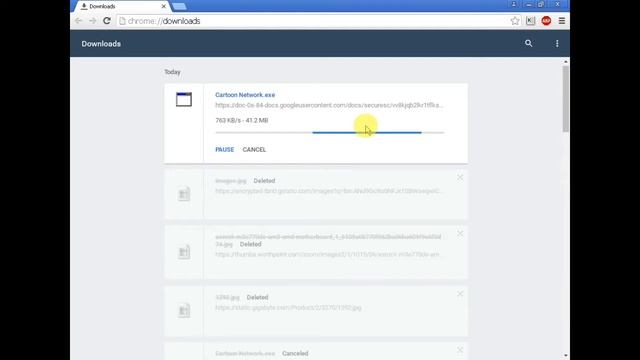Remove the 1292.jpg entry from list

tap(460, 294)
